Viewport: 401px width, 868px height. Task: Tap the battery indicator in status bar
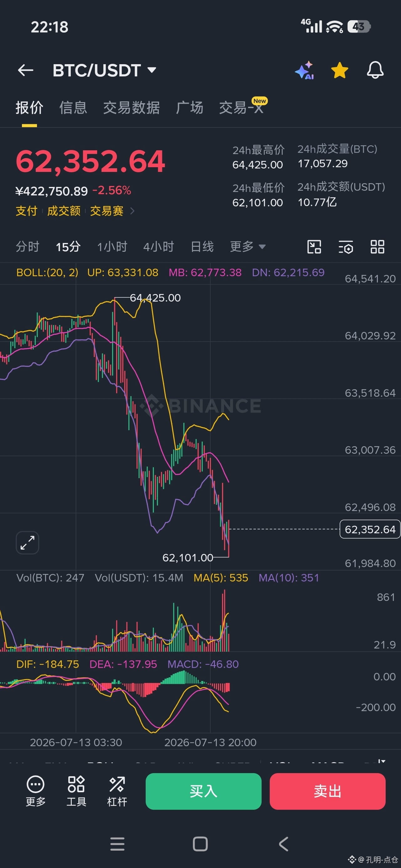point(359,26)
